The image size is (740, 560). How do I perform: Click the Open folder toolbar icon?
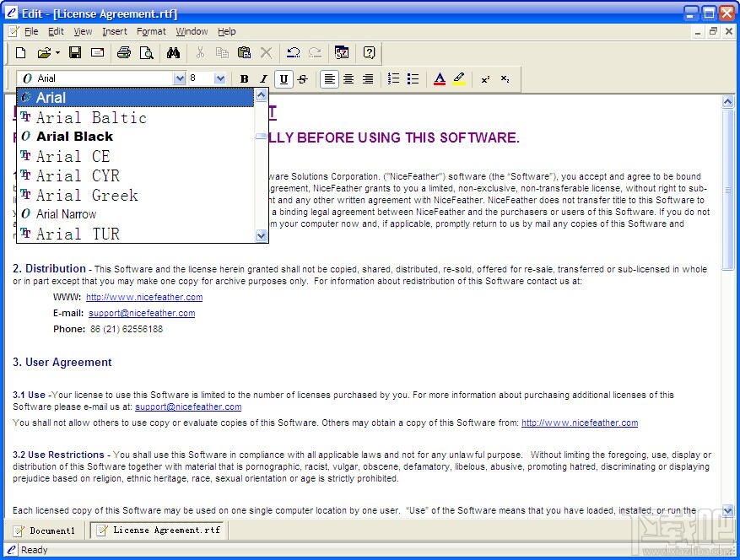click(45, 53)
